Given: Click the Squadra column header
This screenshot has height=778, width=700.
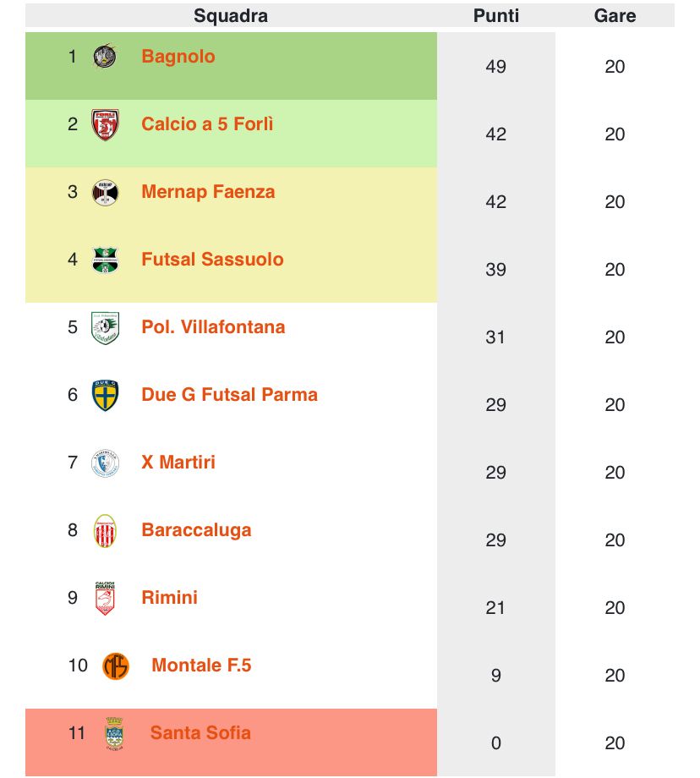Looking at the screenshot, I should pos(231,15).
